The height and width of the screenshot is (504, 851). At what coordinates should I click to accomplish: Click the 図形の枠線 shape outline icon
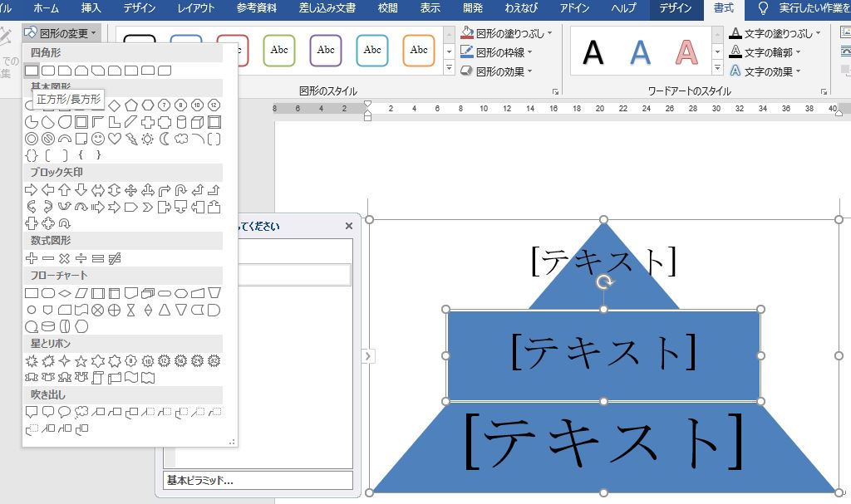(x=465, y=51)
